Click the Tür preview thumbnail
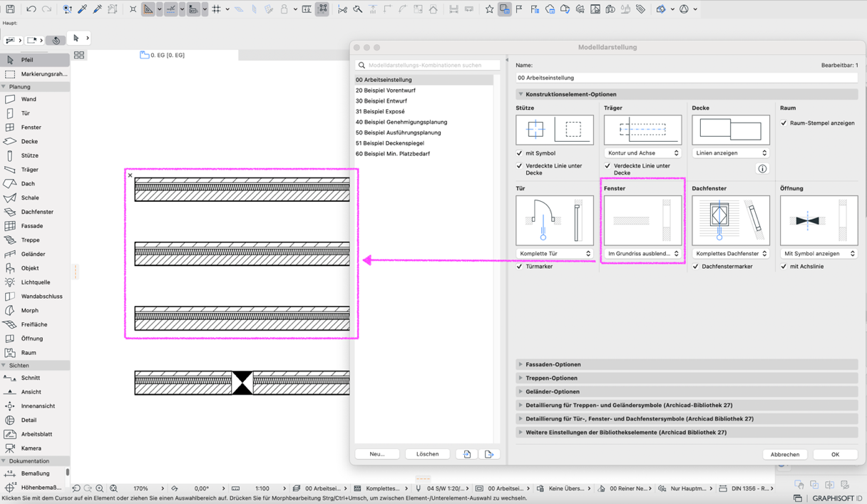 click(555, 221)
